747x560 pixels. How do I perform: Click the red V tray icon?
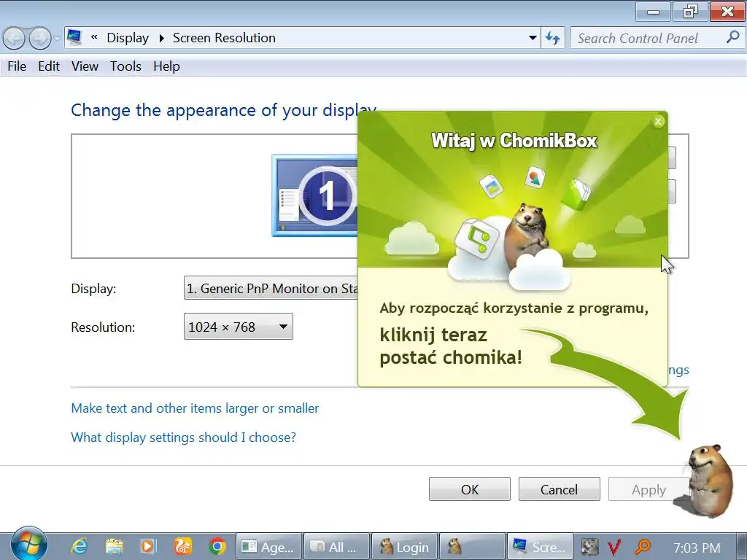click(x=615, y=548)
